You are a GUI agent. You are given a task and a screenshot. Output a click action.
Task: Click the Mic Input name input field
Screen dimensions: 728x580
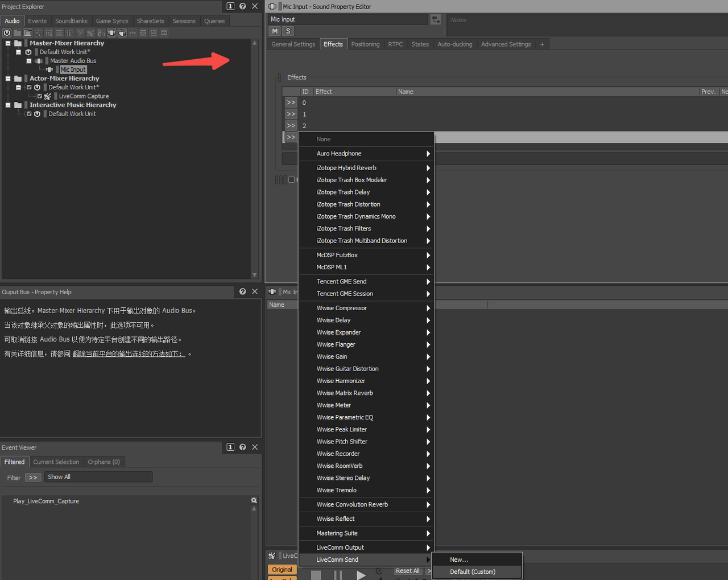(x=348, y=19)
